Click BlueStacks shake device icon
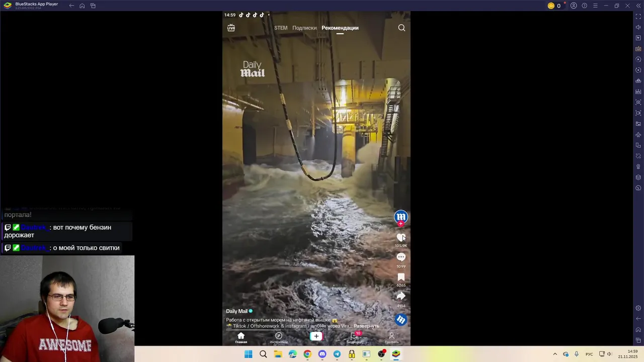This screenshot has height=362, width=644. [x=638, y=156]
